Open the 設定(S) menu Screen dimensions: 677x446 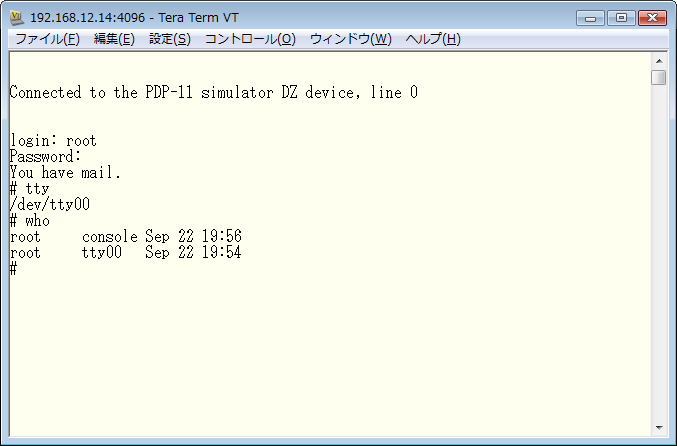169,39
